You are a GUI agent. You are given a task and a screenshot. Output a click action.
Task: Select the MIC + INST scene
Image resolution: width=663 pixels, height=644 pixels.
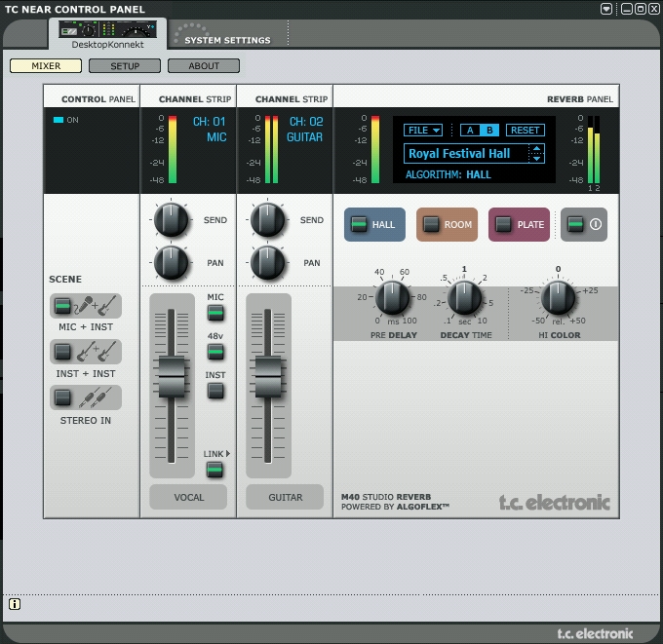[62, 306]
